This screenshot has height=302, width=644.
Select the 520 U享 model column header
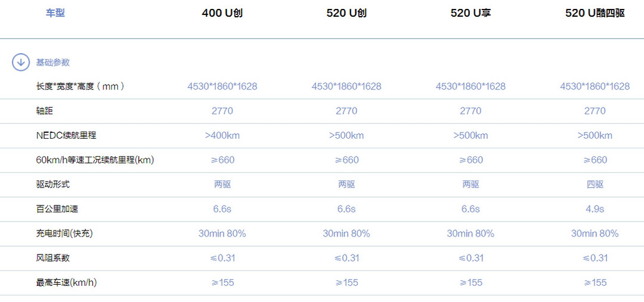470,13
